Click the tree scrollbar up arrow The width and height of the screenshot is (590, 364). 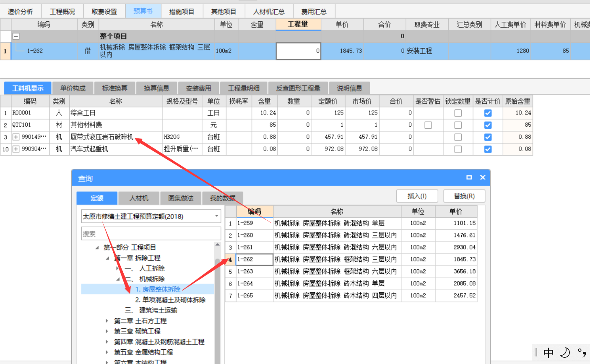click(x=217, y=244)
